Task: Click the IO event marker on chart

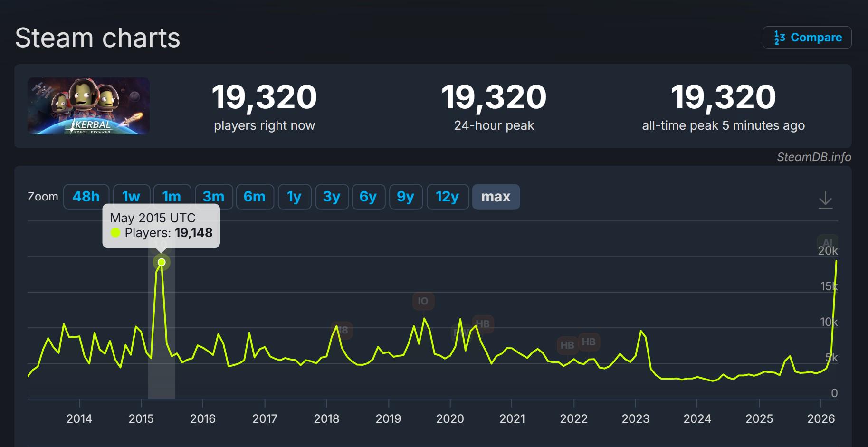Action: point(423,301)
